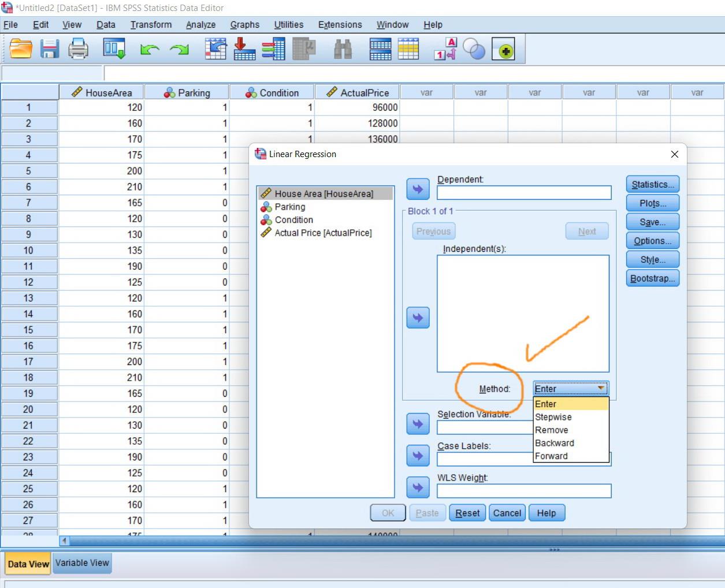
Task: Choose Remove from the Method list
Action: click(x=552, y=430)
